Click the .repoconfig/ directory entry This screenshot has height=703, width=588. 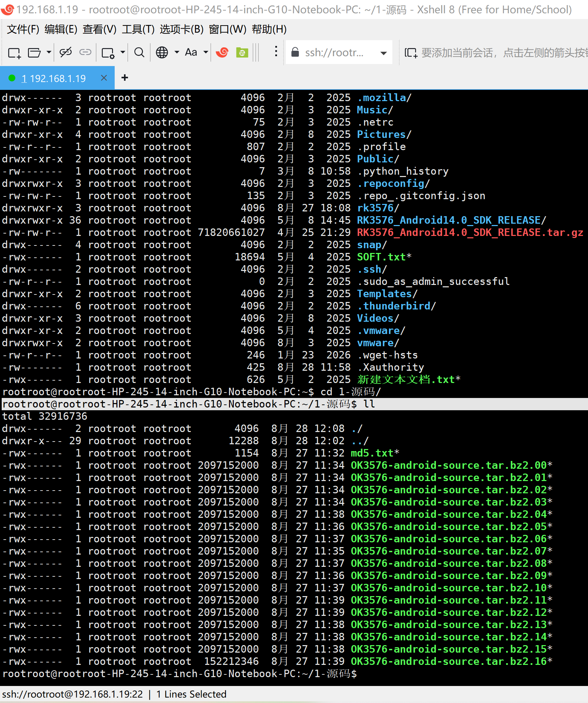pyautogui.click(x=393, y=183)
